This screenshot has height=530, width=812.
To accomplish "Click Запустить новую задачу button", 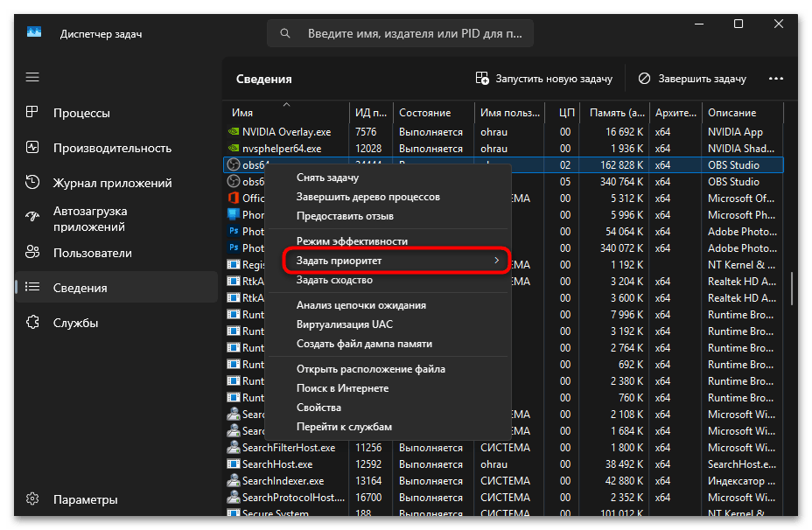I will 544,79.
